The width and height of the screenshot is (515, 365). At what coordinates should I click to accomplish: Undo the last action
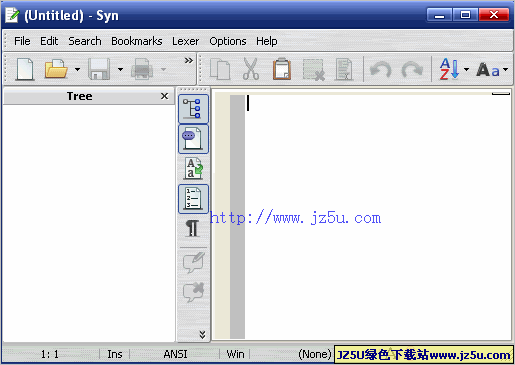pyautogui.click(x=381, y=69)
